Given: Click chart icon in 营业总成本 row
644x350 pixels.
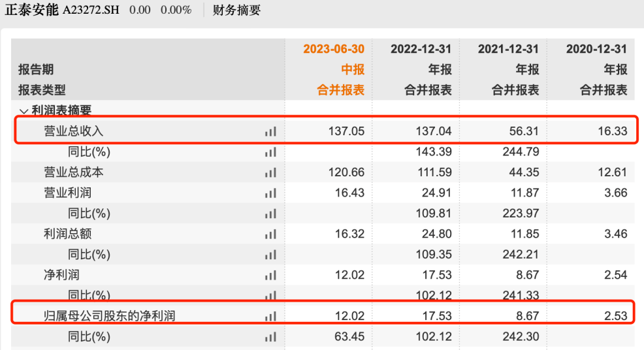Looking at the screenshot, I should click(270, 172).
